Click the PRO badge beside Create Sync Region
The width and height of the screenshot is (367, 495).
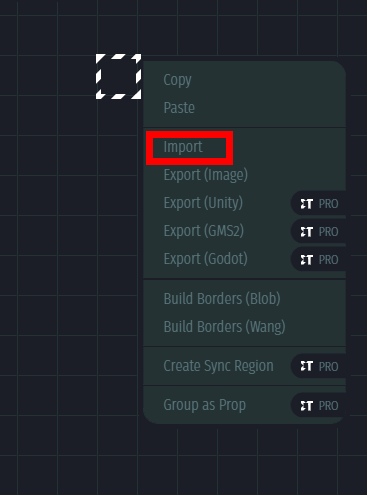coord(318,366)
